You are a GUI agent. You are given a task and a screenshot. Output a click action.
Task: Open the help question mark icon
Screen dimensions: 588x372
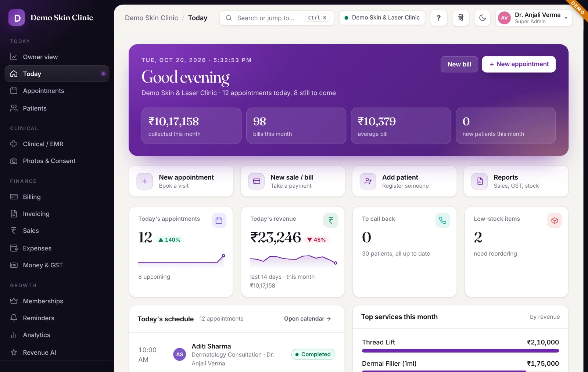[x=438, y=18]
